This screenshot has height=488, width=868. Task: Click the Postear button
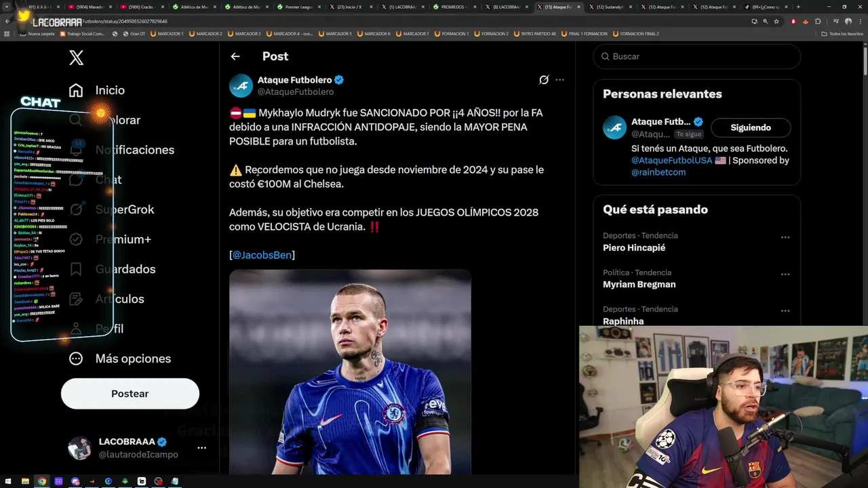(x=130, y=394)
